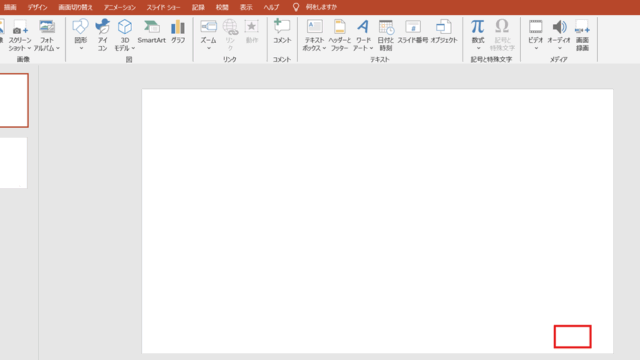Open the ワードアート gallery
This screenshot has width=640, height=360.
363,36
